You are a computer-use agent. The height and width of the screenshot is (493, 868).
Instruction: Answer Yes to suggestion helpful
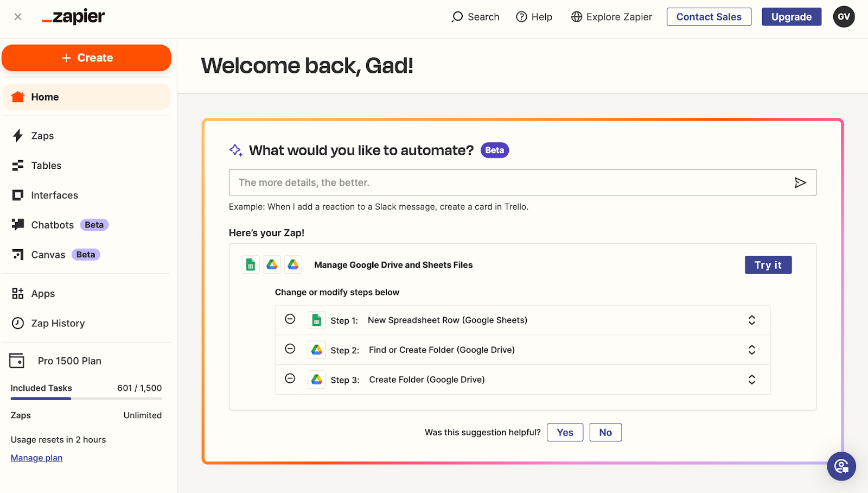pyautogui.click(x=565, y=432)
